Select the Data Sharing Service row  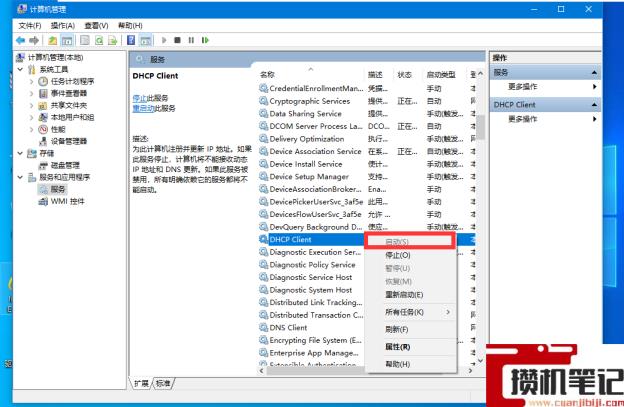(367, 114)
